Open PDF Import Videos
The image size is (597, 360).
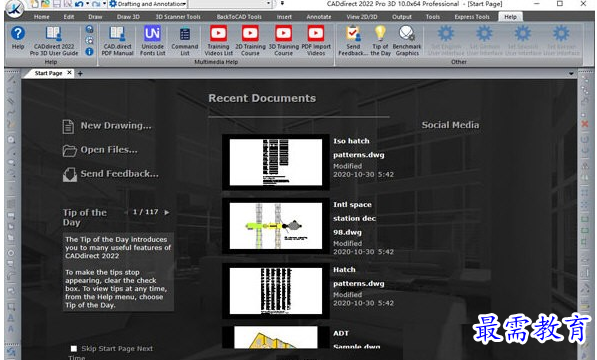click(x=316, y=41)
